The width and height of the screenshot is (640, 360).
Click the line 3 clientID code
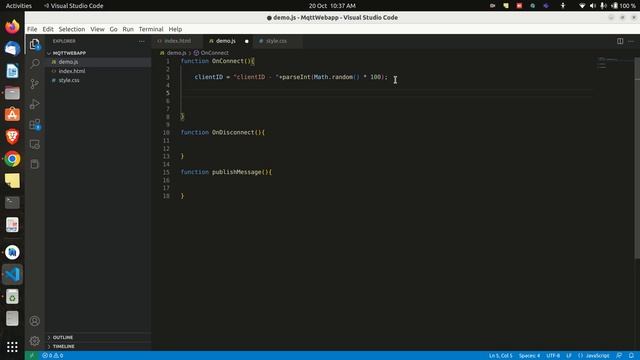pos(291,77)
